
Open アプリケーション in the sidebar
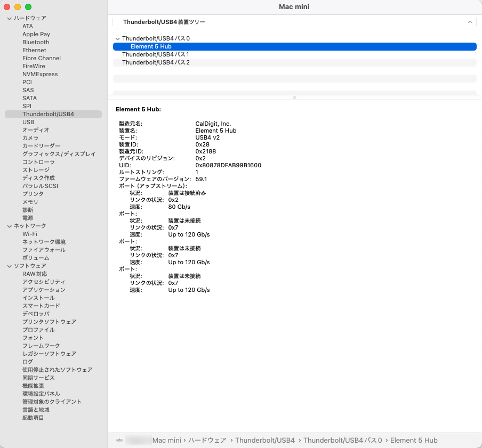tap(44, 290)
